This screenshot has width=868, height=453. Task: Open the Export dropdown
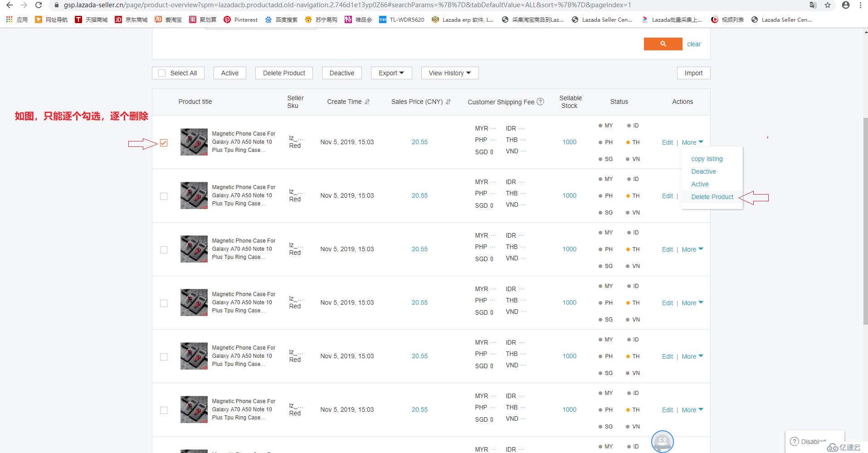[x=391, y=73]
